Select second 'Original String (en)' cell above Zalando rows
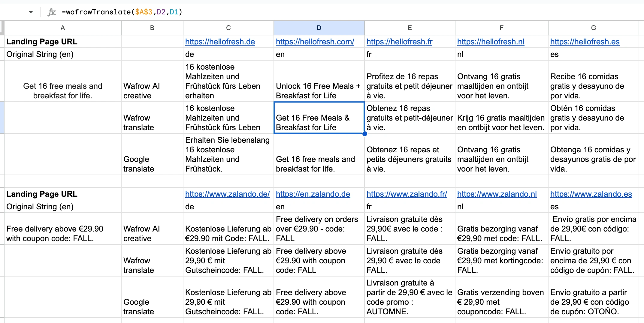This screenshot has height=323, width=644. (63, 207)
